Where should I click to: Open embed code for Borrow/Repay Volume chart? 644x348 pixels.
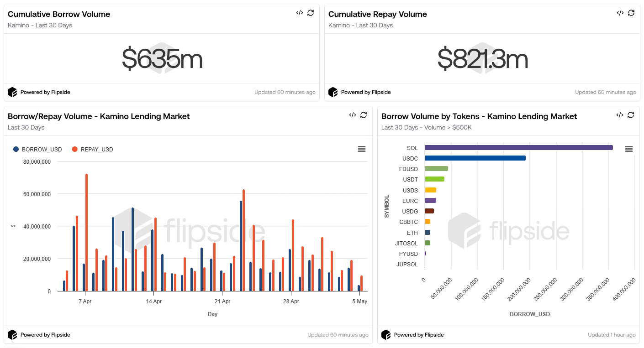coord(352,115)
